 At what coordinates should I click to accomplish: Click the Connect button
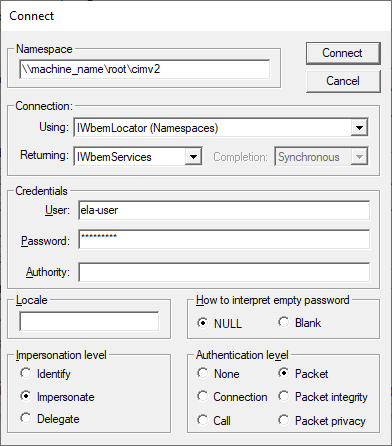point(343,53)
